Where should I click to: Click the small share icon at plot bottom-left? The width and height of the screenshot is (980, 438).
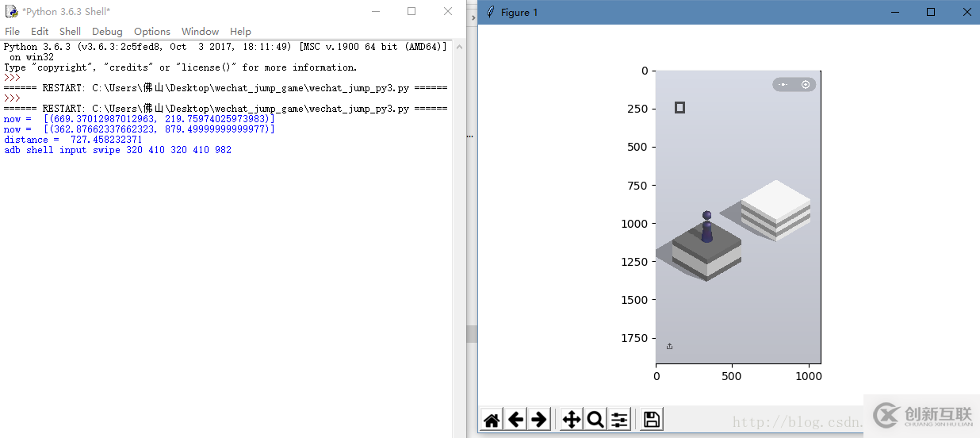(669, 346)
